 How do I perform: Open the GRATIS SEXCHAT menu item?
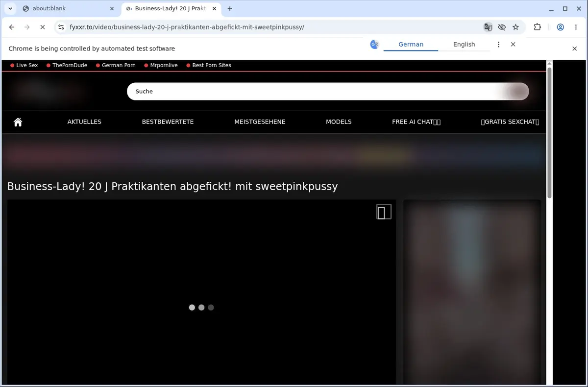click(510, 122)
